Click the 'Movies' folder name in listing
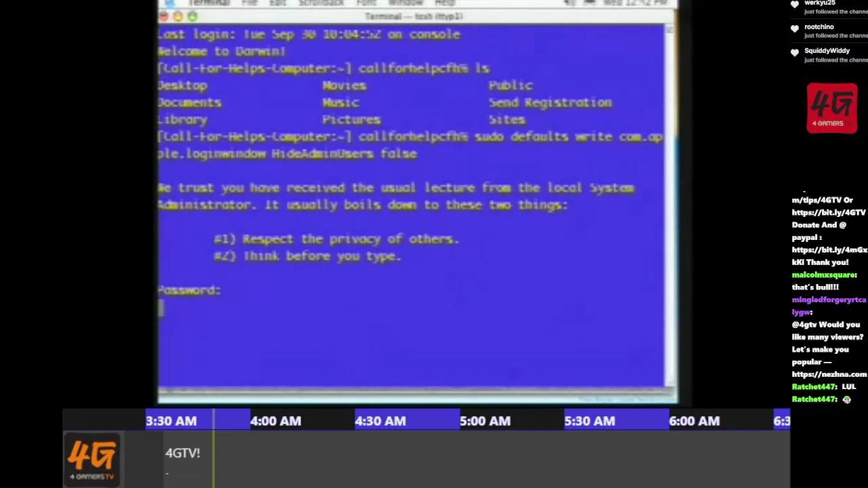868x488 pixels. click(344, 85)
